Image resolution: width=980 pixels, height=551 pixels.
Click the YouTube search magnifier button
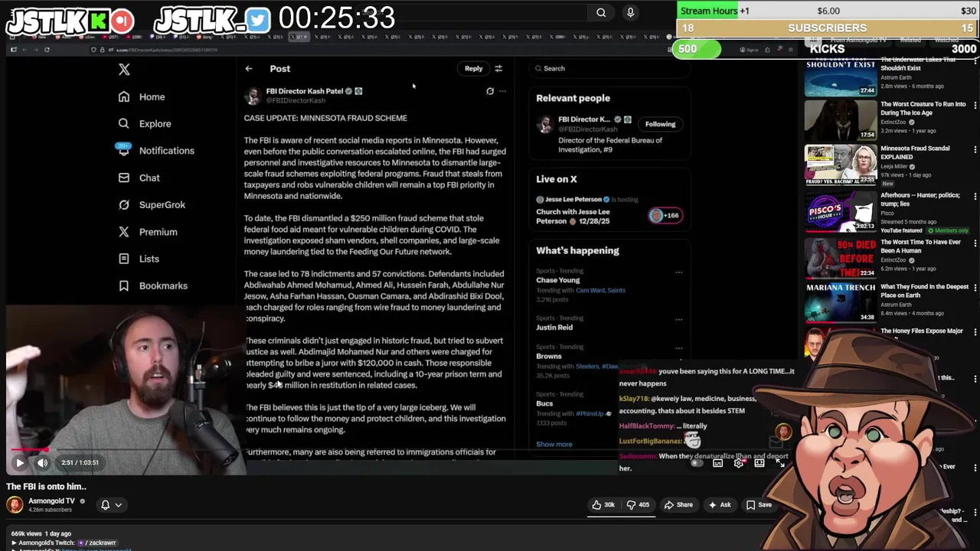(x=601, y=12)
